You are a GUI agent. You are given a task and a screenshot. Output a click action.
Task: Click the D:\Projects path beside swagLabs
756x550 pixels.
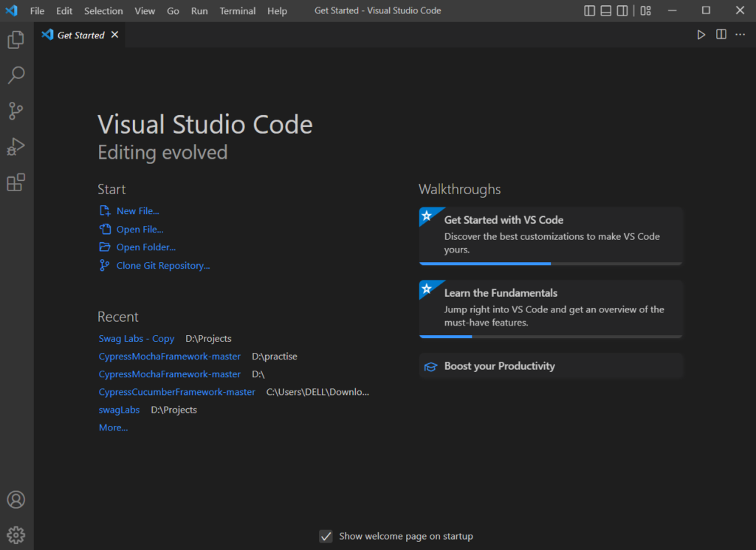pos(174,410)
